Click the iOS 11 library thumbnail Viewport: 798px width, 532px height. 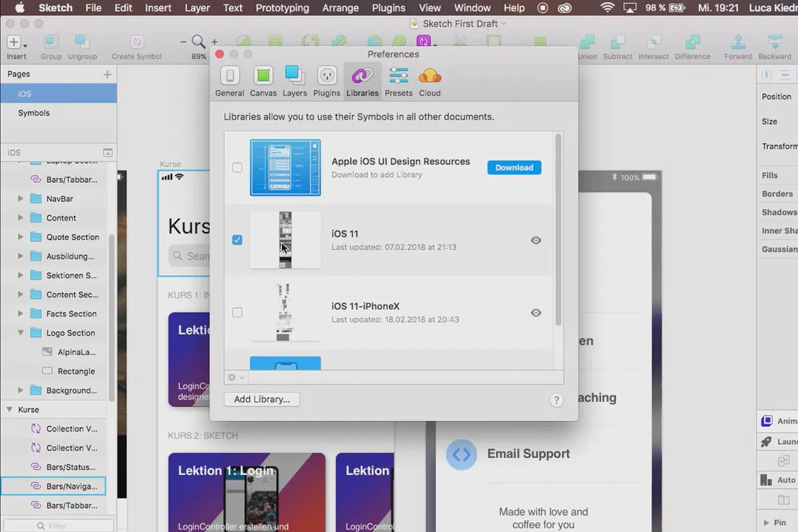coord(285,240)
